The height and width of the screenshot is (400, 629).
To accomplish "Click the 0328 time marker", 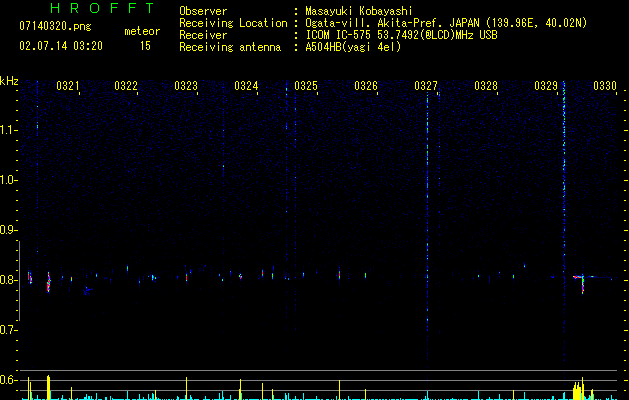I will pos(486,85).
